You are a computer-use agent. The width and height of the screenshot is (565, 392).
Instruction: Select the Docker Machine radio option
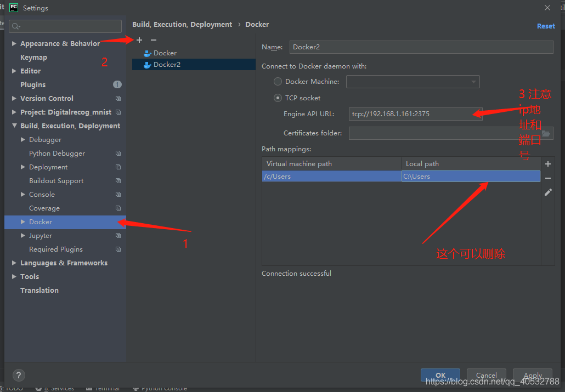tap(278, 82)
